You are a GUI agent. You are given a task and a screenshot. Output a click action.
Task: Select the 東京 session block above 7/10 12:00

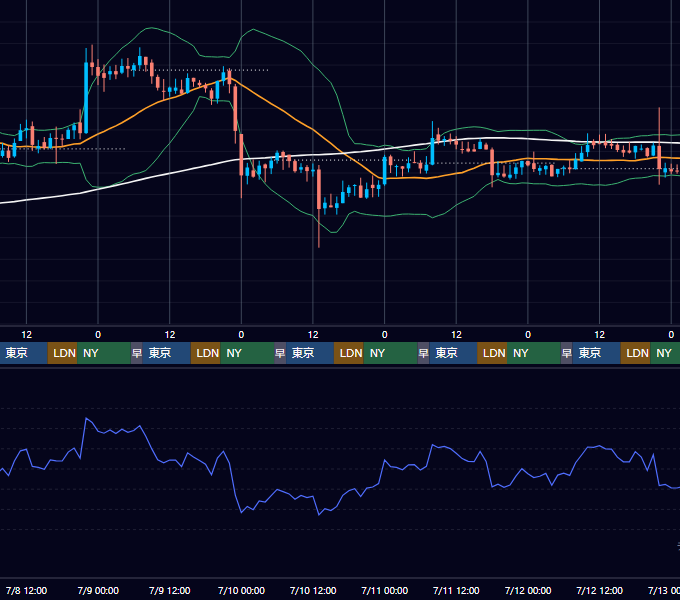(x=310, y=353)
